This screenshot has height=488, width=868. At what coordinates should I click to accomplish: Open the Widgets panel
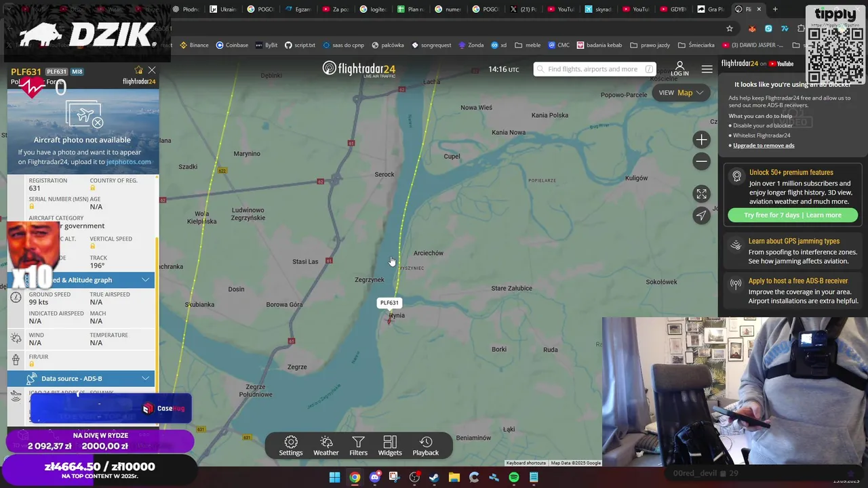(x=390, y=446)
